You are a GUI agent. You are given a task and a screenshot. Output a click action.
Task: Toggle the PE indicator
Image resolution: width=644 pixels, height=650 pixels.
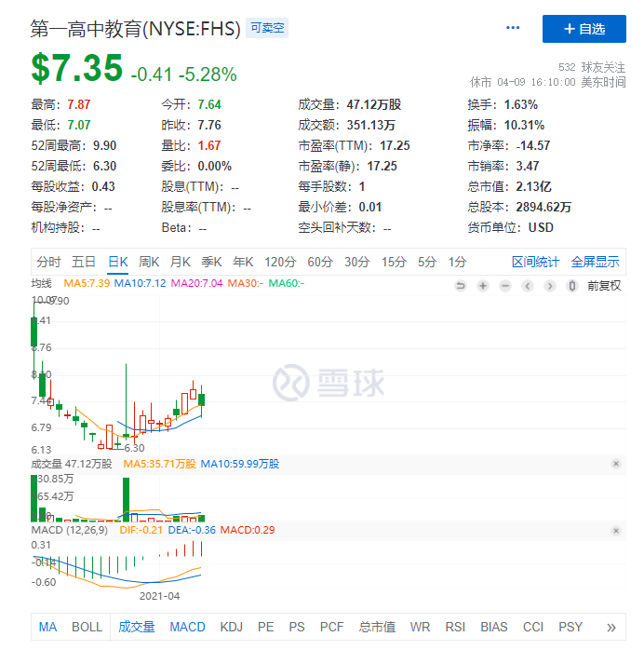(265, 627)
